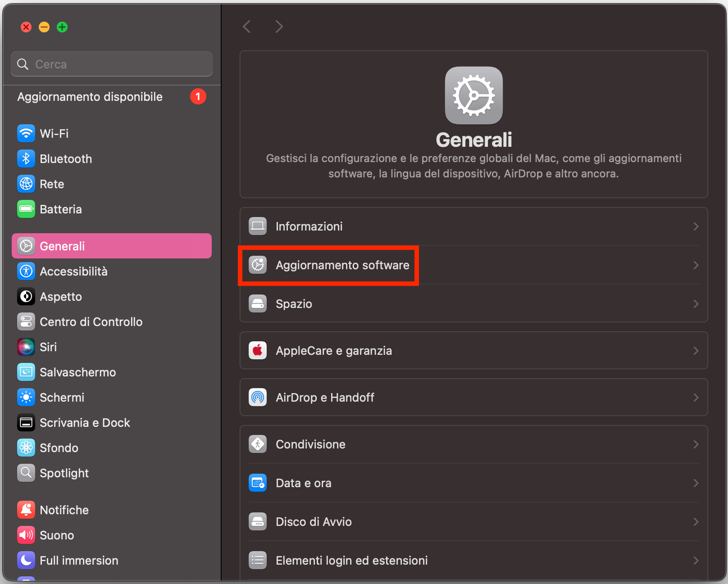Click the Bluetooth icon in sidebar
The width and height of the screenshot is (728, 584).
[x=26, y=158]
